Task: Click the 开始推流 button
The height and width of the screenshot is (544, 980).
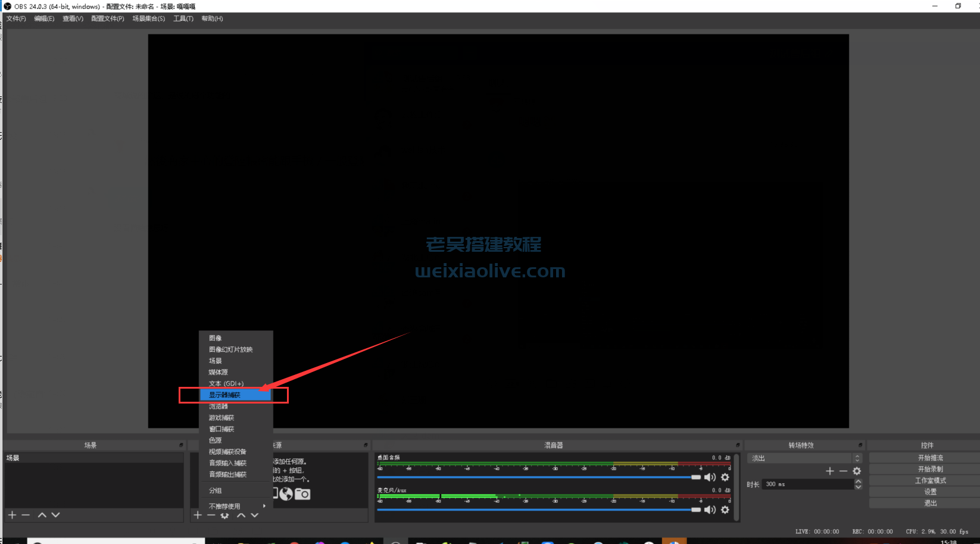Action: point(930,458)
